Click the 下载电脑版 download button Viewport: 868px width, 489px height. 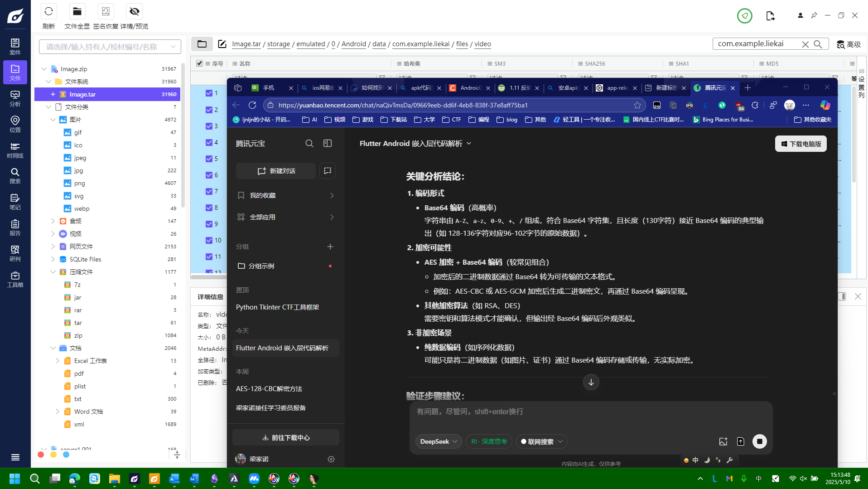click(801, 144)
